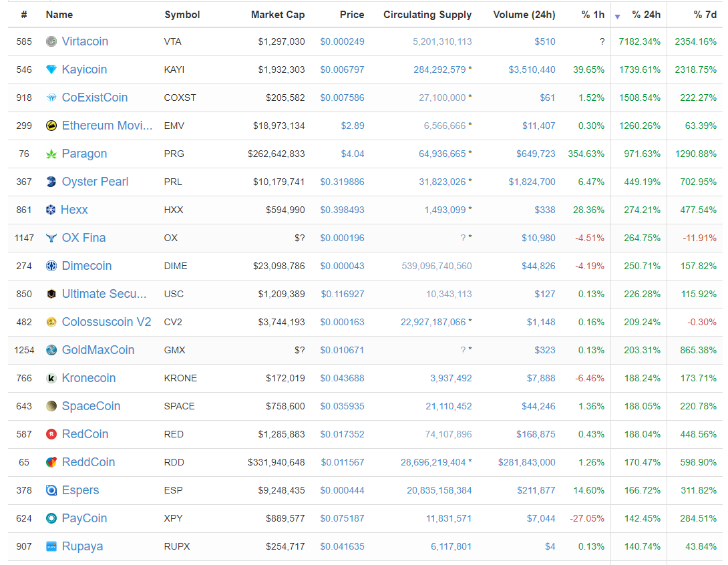Open Colossuscoin V2 details

(x=107, y=322)
